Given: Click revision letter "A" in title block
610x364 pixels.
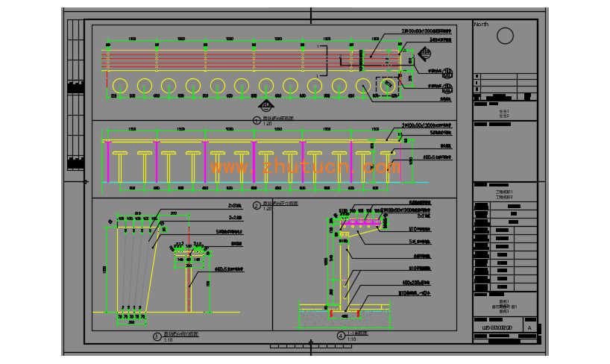Looking at the screenshot, I should 529,328.
